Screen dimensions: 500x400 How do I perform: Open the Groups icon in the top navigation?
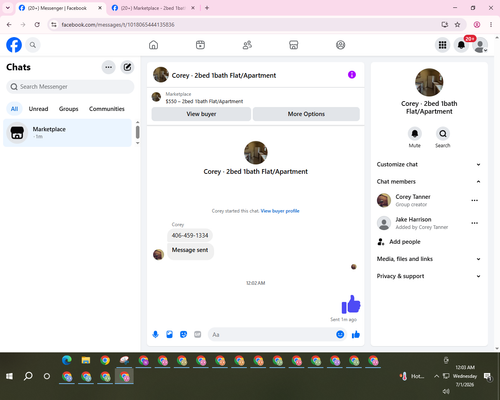pyautogui.click(x=340, y=45)
